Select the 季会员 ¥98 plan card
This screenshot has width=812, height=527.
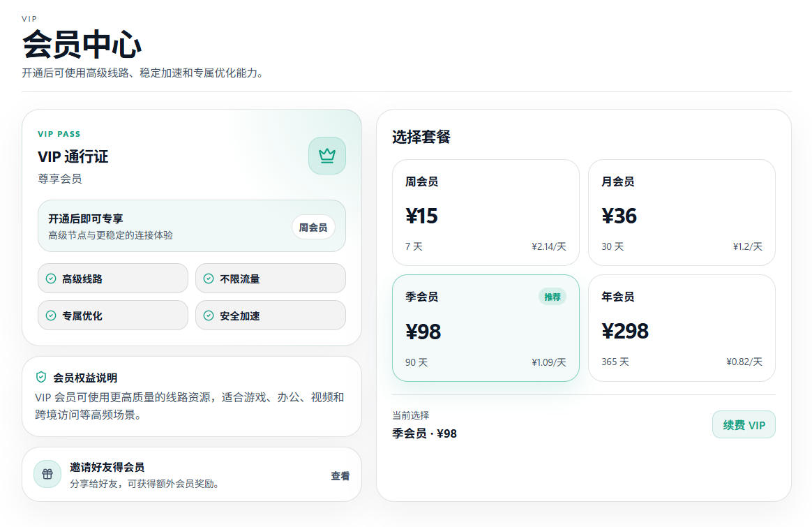pos(486,328)
